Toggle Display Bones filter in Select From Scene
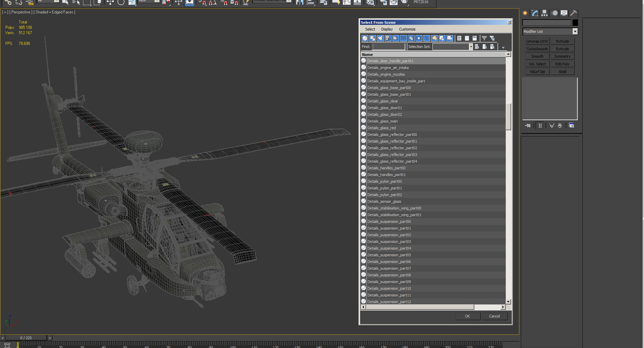 [x=427, y=38]
